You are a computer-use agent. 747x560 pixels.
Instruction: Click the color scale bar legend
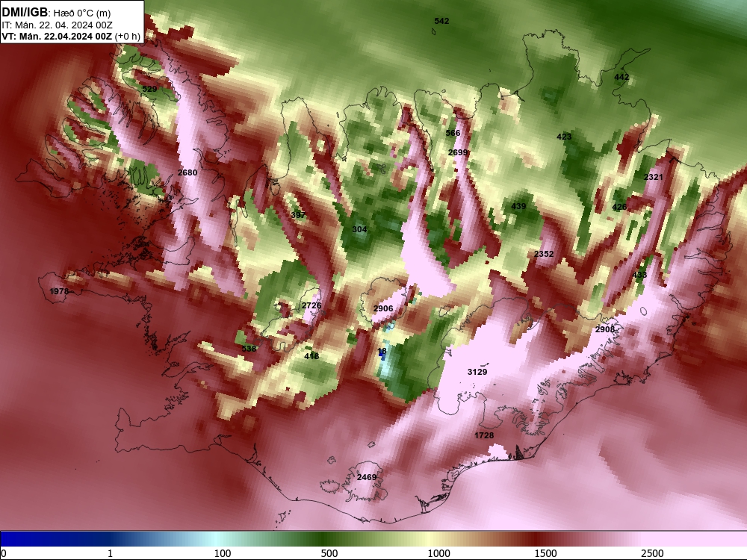[373, 538]
